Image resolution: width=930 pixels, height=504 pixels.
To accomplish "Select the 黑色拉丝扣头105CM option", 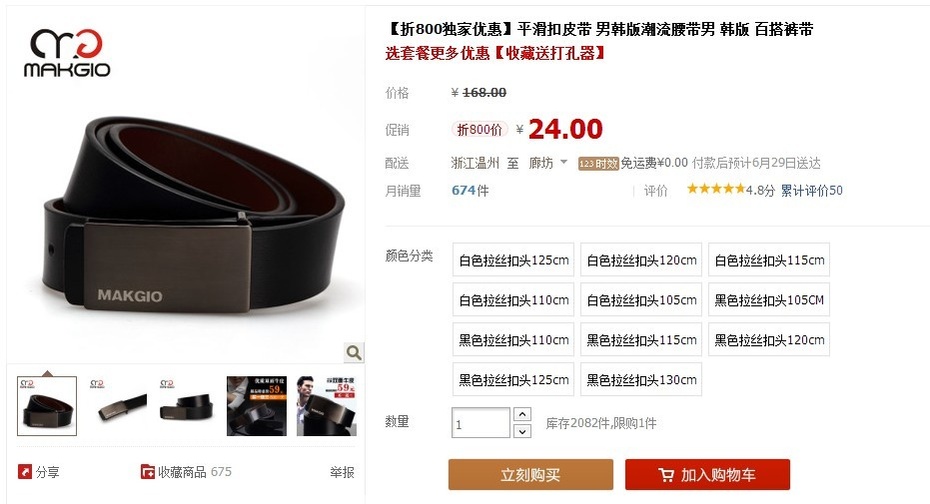I will click(x=769, y=299).
